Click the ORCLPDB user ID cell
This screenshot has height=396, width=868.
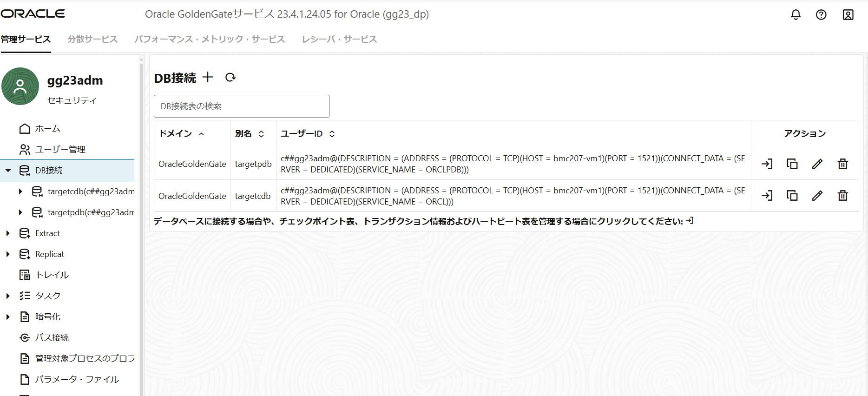click(513, 164)
